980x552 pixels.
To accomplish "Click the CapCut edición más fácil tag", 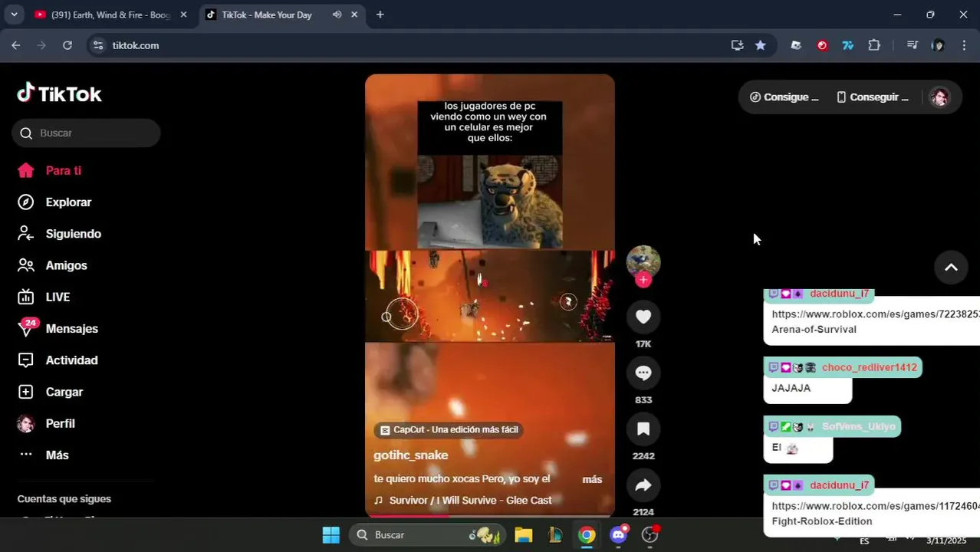I will pyautogui.click(x=449, y=430).
